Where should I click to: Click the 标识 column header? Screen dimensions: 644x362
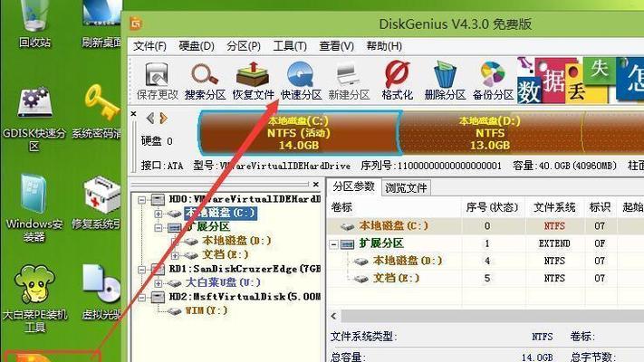point(600,207)
